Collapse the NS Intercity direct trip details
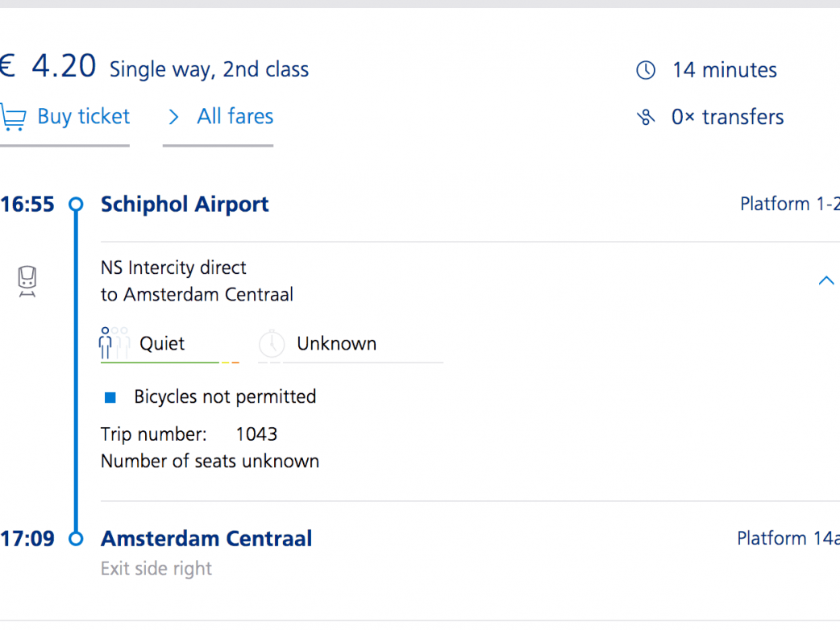The image size is (840, 630). [825, 280]
